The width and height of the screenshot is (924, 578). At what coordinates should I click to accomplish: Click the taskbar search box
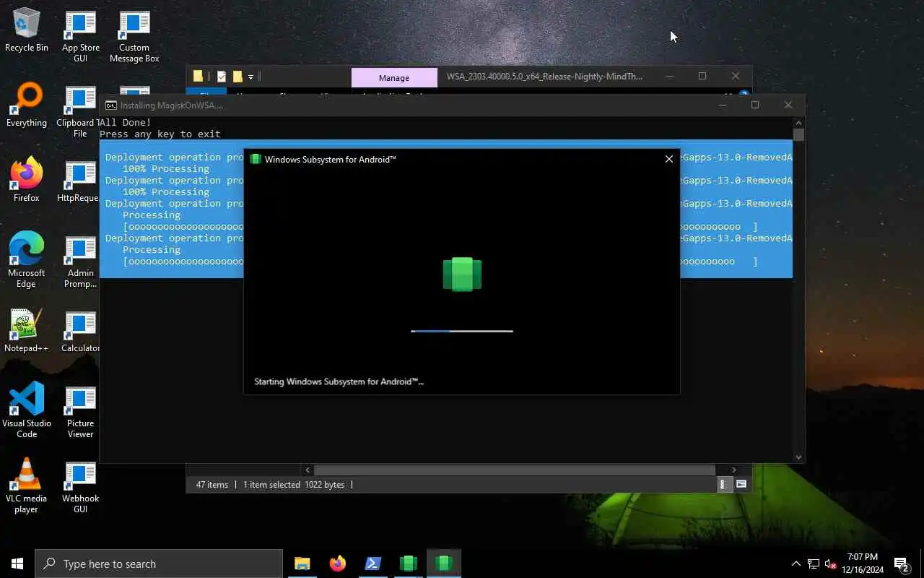[x=159, y=564]
